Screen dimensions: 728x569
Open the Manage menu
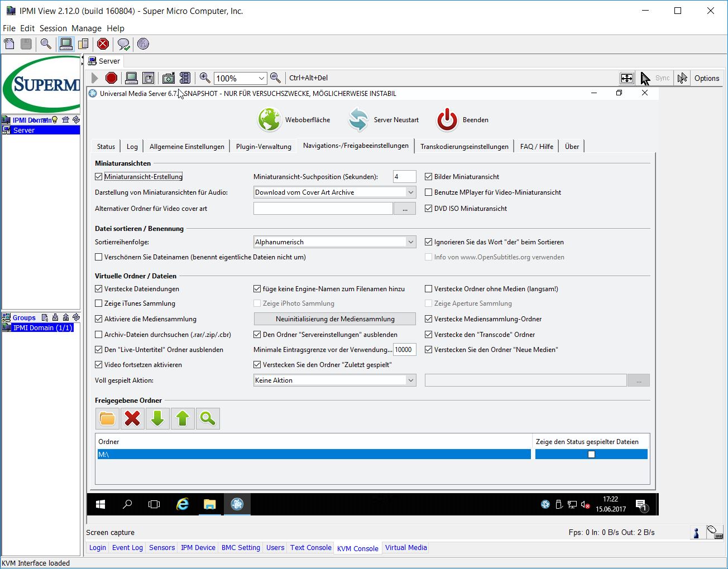pyautogui.click(x=87, y=28)
